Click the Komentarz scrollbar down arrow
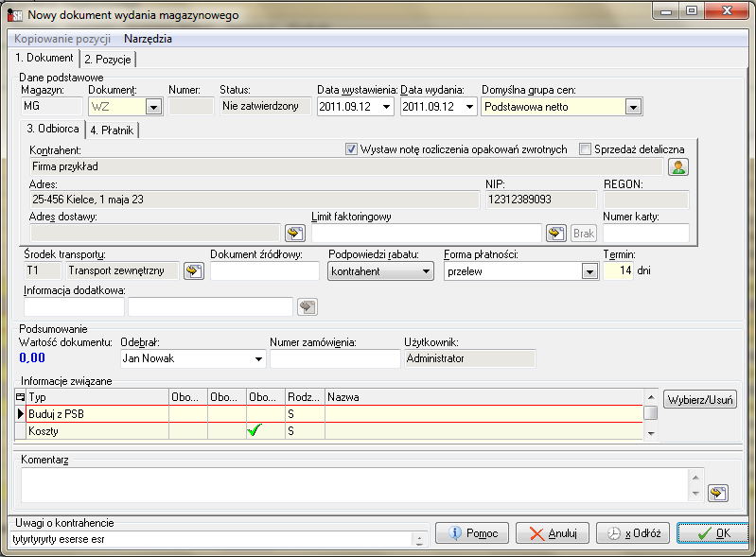This screenshot has width=756, height=557. pyautogui.click(x=695, y=493)
